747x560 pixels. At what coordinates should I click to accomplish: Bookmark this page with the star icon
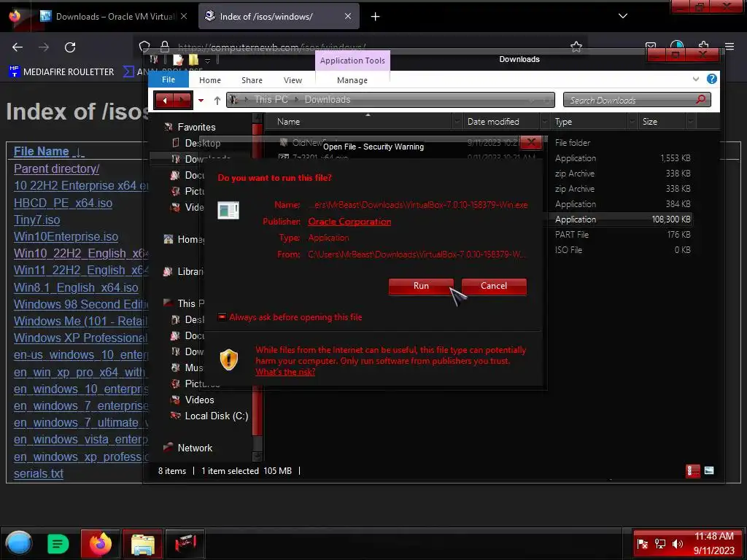click(576, 47)
